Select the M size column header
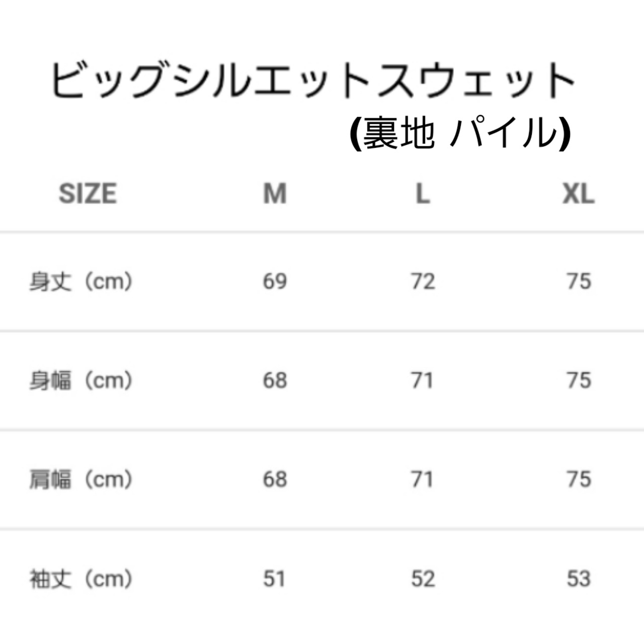 click(x=275, y=194)
